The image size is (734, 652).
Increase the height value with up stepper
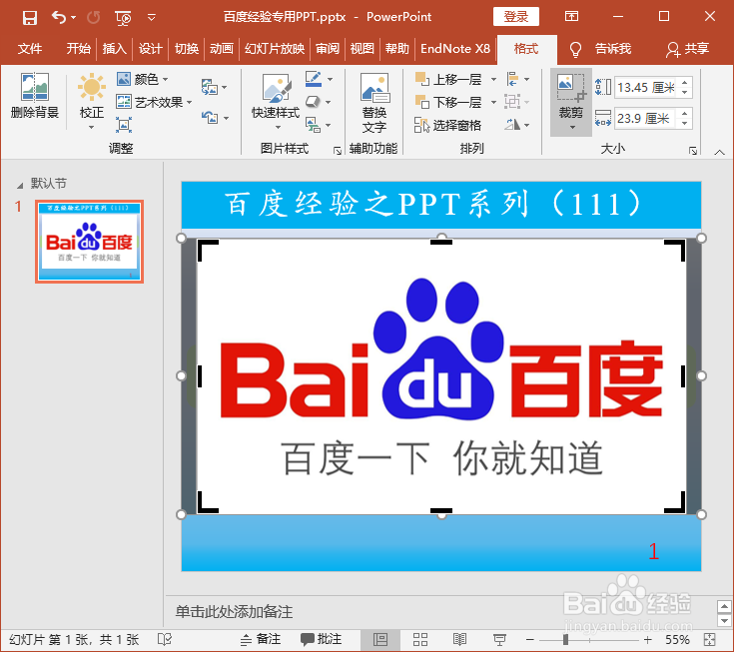[x=684, y=83]
